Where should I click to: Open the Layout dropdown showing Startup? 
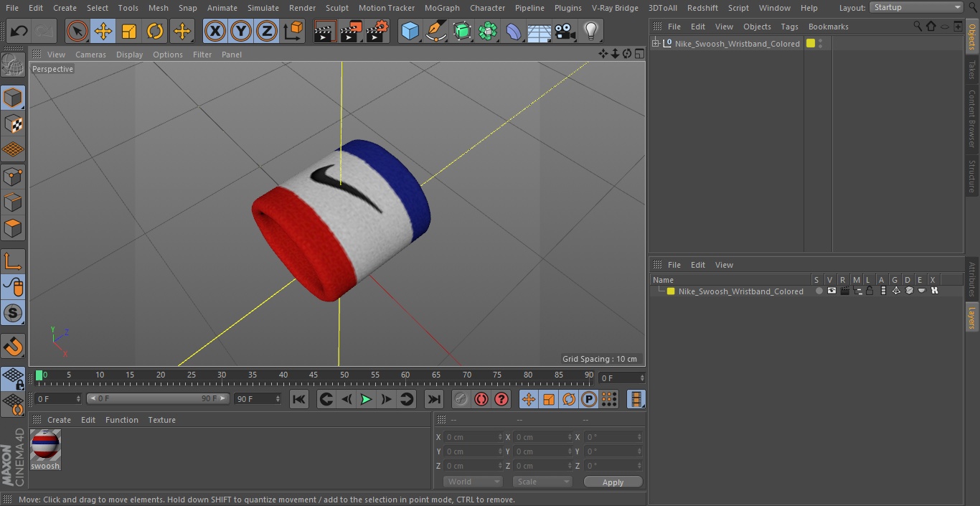point(917,7)
